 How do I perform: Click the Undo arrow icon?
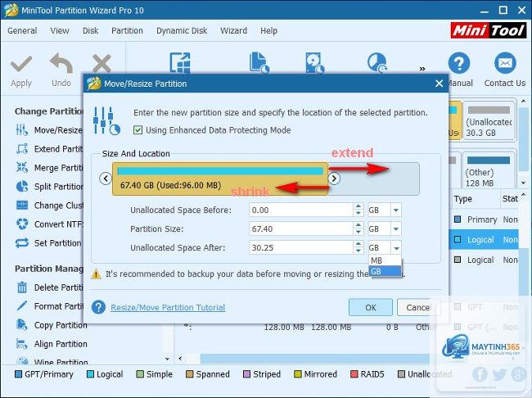tap(61, 64)
